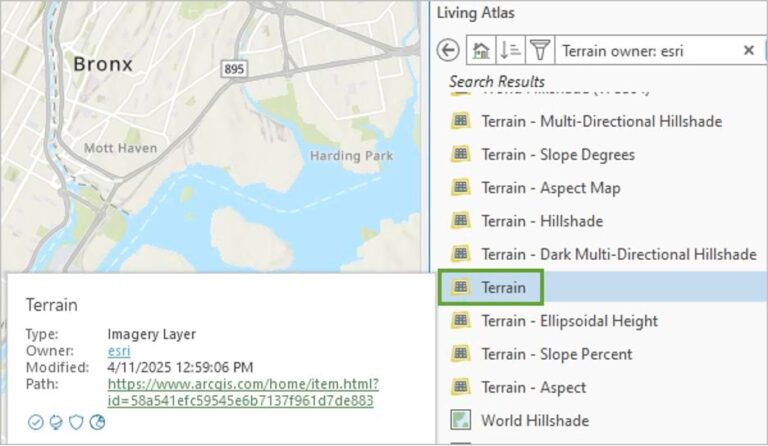Click the Living Atlas pane title
Screen dimensions: 768x446
476,13
